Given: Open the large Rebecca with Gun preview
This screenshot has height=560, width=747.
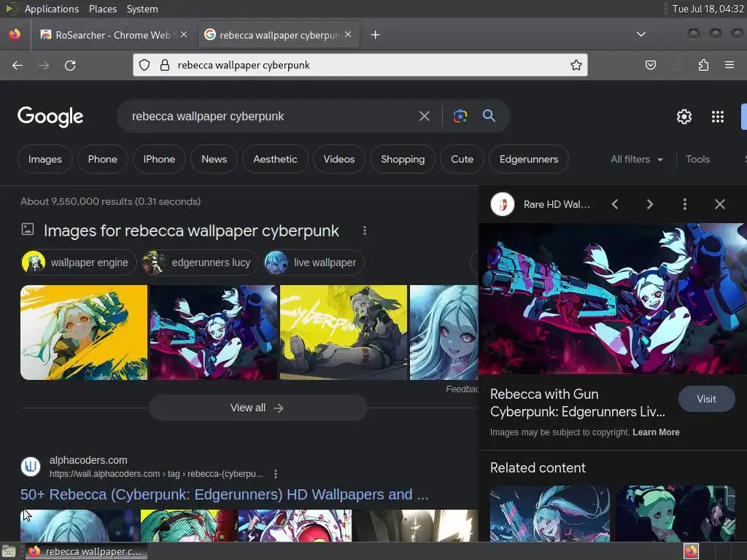Looking at the screenshot, I should 613,298.
